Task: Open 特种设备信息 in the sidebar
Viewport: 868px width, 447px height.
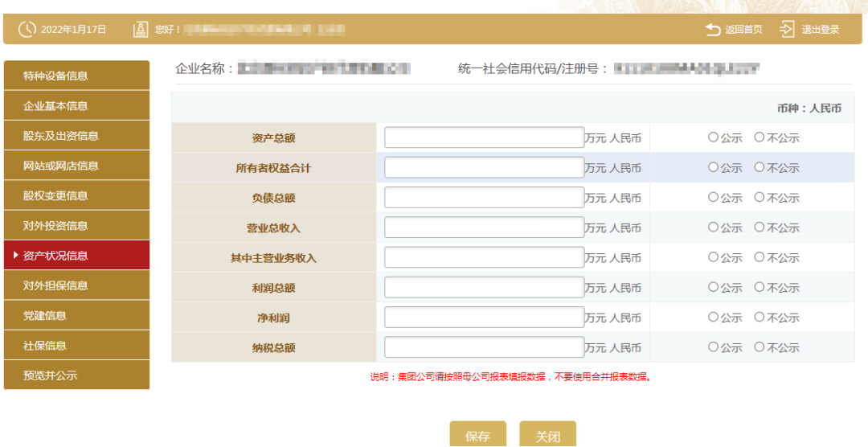Action: (x=76, y=76)
